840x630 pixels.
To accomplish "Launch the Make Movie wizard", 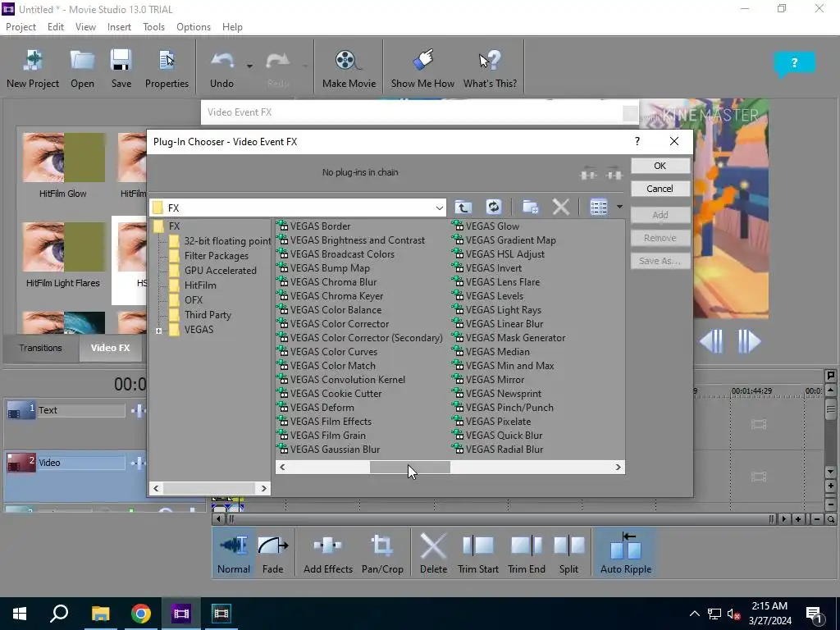I will click(x=349, y=69).
